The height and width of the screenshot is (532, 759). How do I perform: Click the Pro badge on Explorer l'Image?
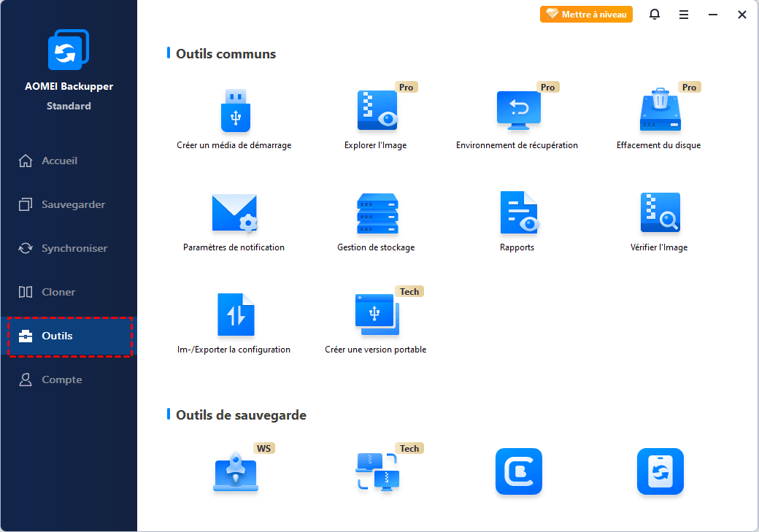tap(407, 87)
